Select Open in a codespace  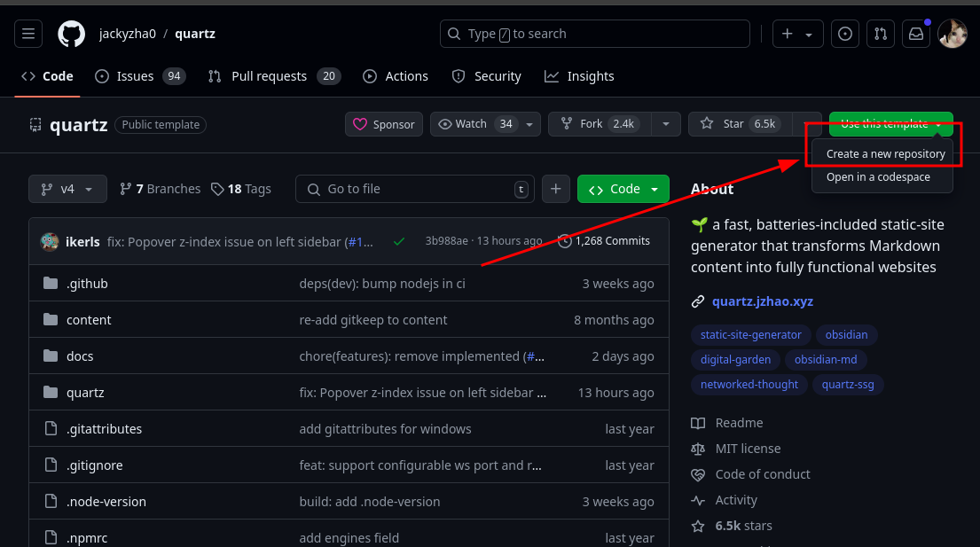click(878, 177)
